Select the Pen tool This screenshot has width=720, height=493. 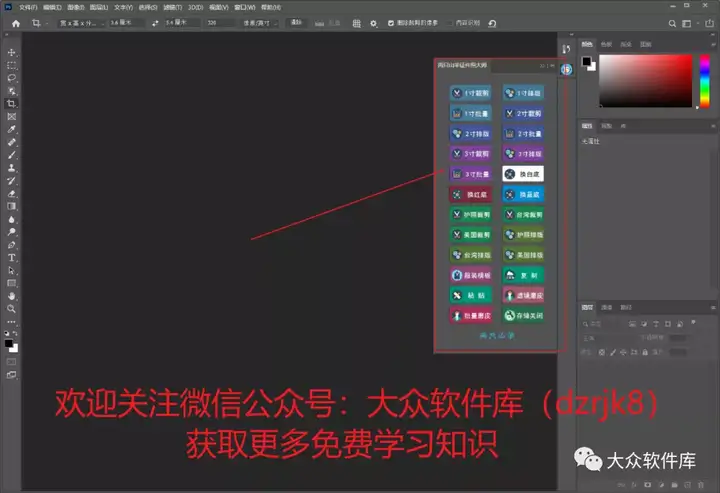(x=11, y=245)
